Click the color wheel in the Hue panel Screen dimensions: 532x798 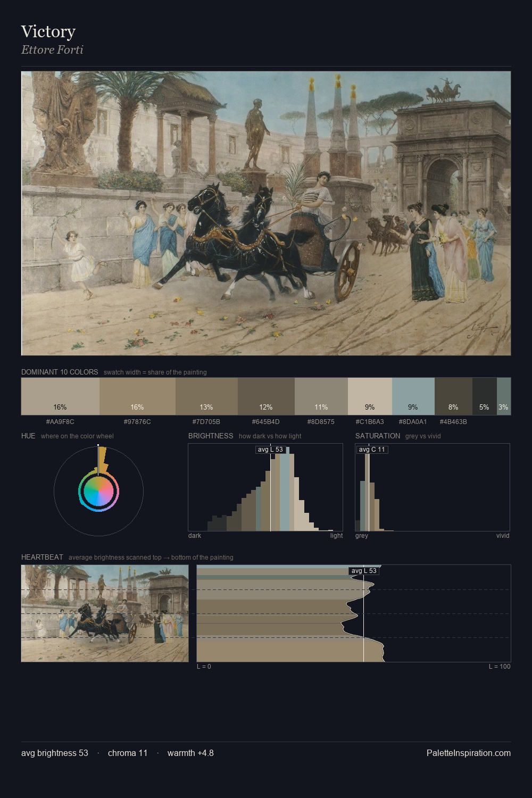coord(98,491)
